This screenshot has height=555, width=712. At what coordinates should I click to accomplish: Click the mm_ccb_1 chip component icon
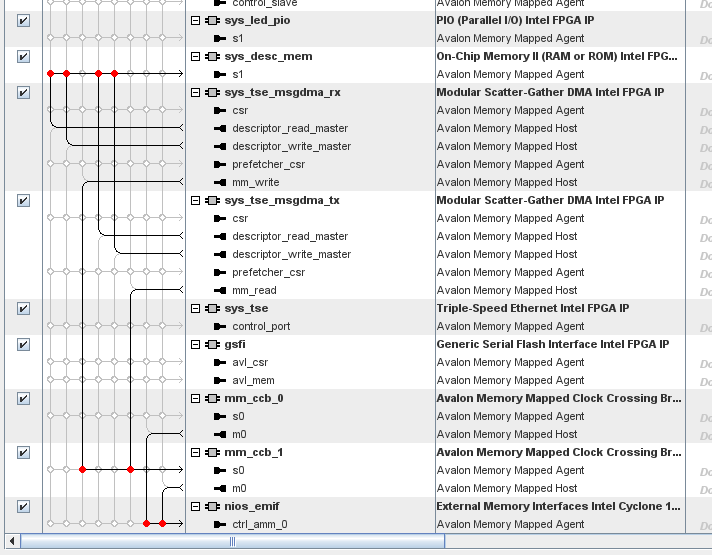[212, 452]
